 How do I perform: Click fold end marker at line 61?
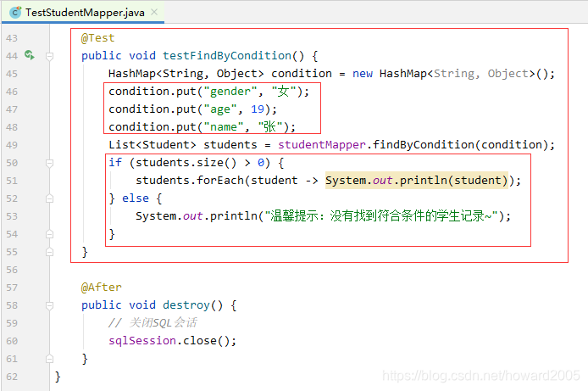click(49, 359)
